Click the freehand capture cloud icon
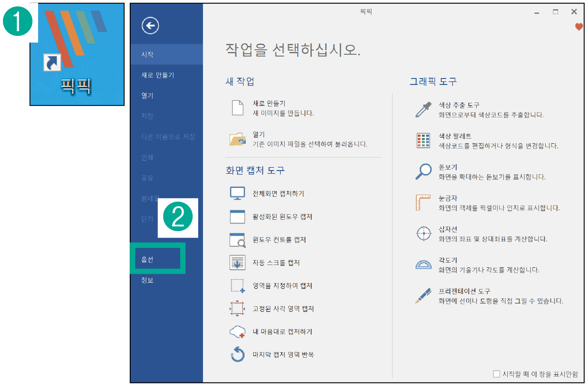The height and width of the screenshot is (386, 588). tap(238, 332)
